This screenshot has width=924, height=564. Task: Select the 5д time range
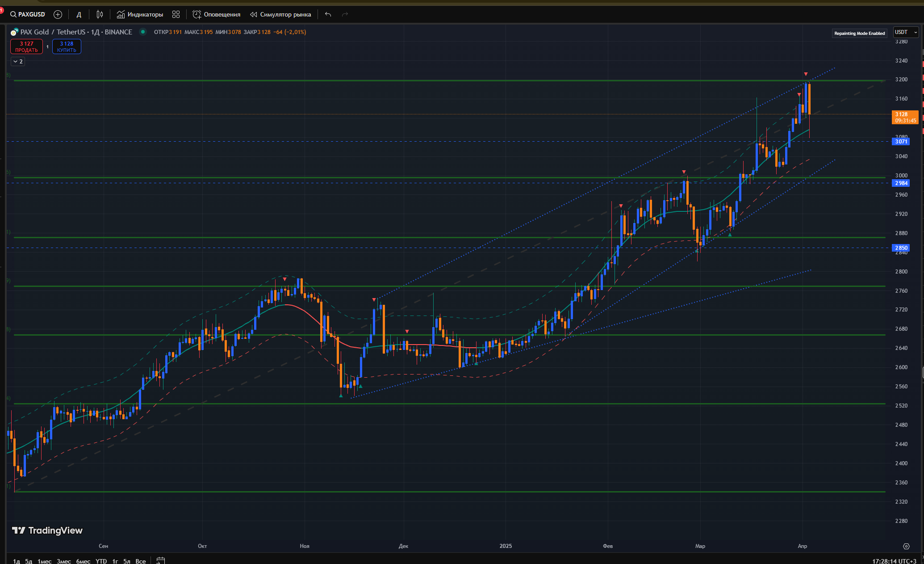click(x=29, y=561)
